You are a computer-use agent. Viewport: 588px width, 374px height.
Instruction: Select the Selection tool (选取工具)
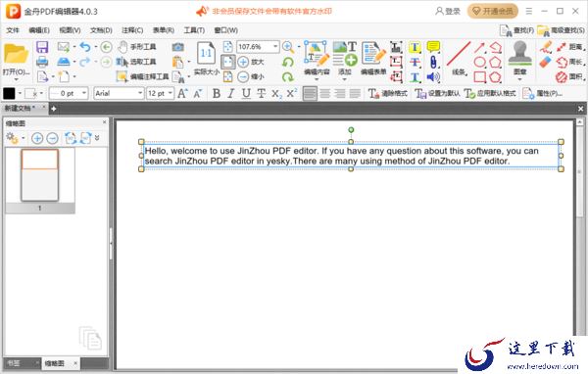coord(136,62)
